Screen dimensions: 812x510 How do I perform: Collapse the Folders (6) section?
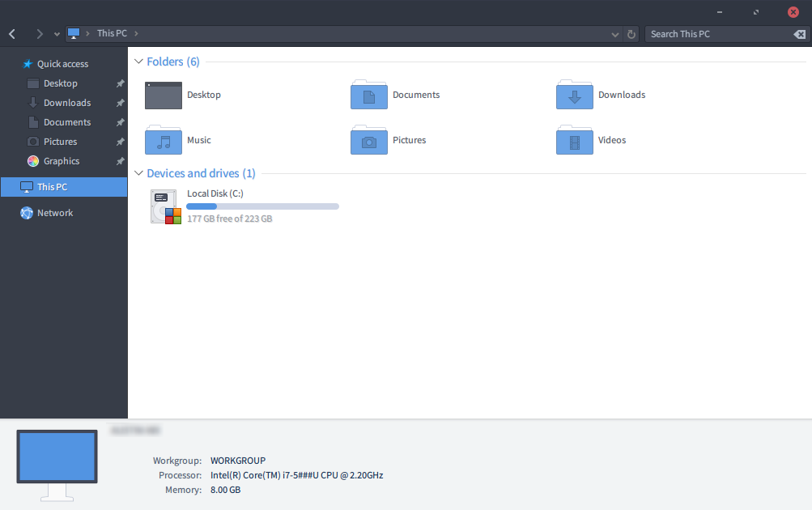tap(138, 62)
